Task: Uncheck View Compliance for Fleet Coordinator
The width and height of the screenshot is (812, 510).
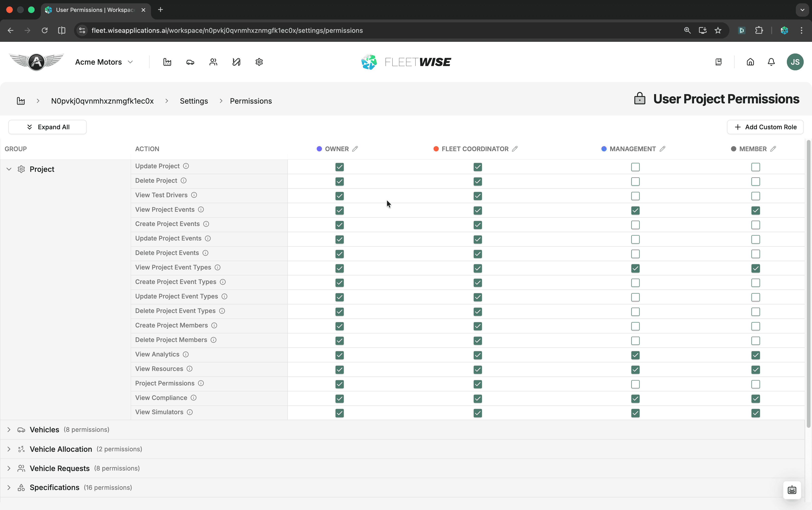Action: pyautogui.click(x=477, y=399)
